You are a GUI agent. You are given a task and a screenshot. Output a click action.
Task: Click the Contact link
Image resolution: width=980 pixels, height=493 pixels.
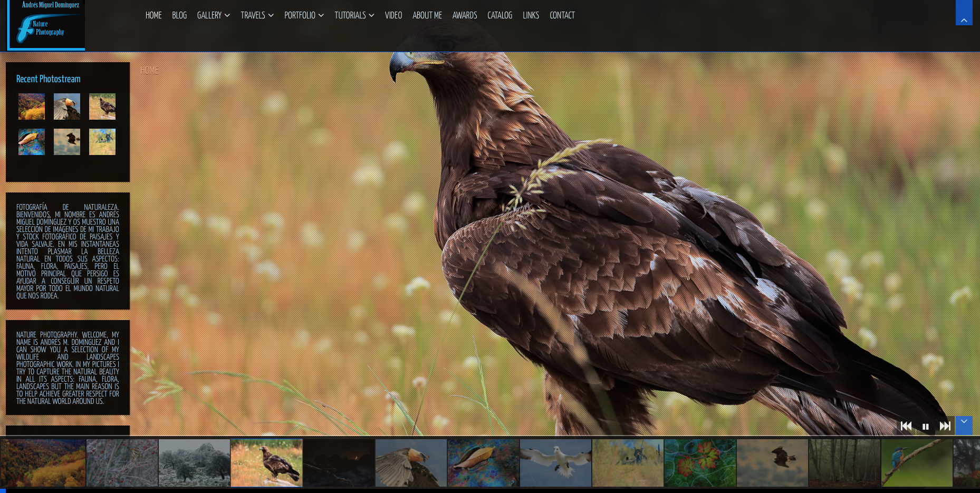click(562, 15)
